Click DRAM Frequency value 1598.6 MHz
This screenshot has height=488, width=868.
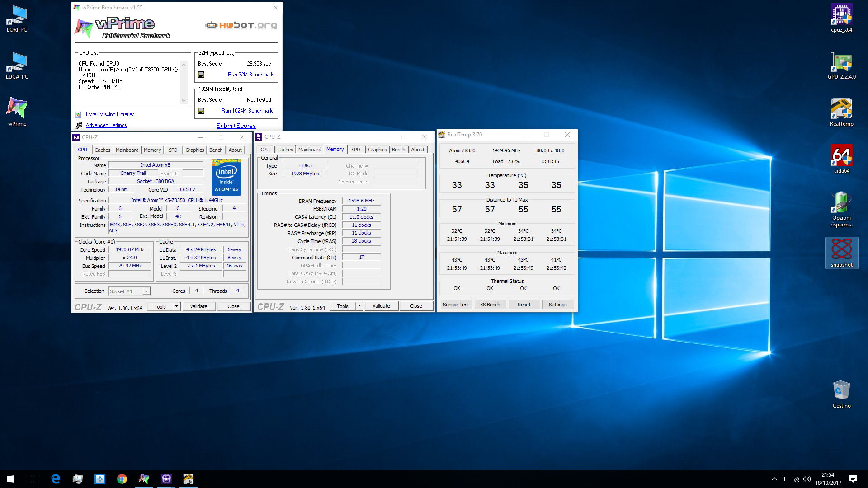(361, 201)
